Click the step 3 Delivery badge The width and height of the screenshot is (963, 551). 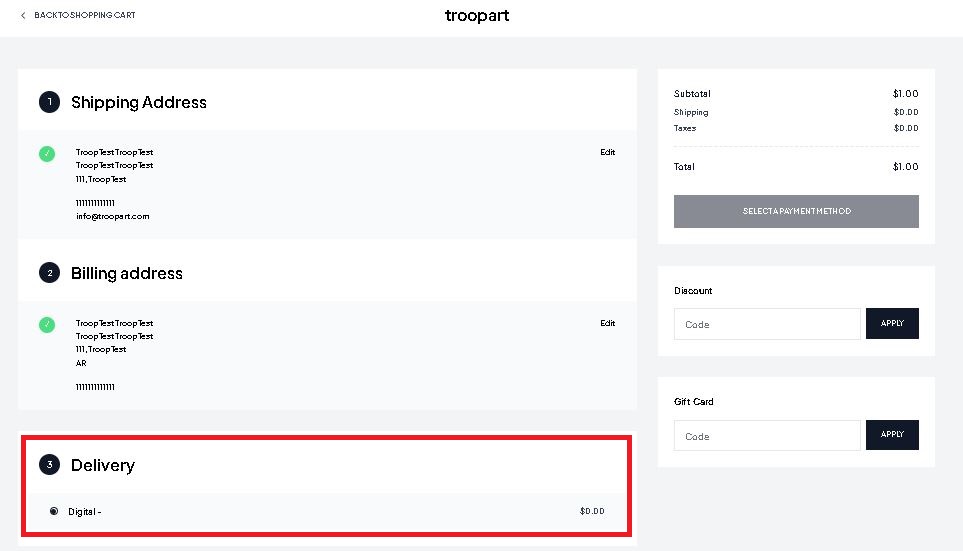point(50,464)
